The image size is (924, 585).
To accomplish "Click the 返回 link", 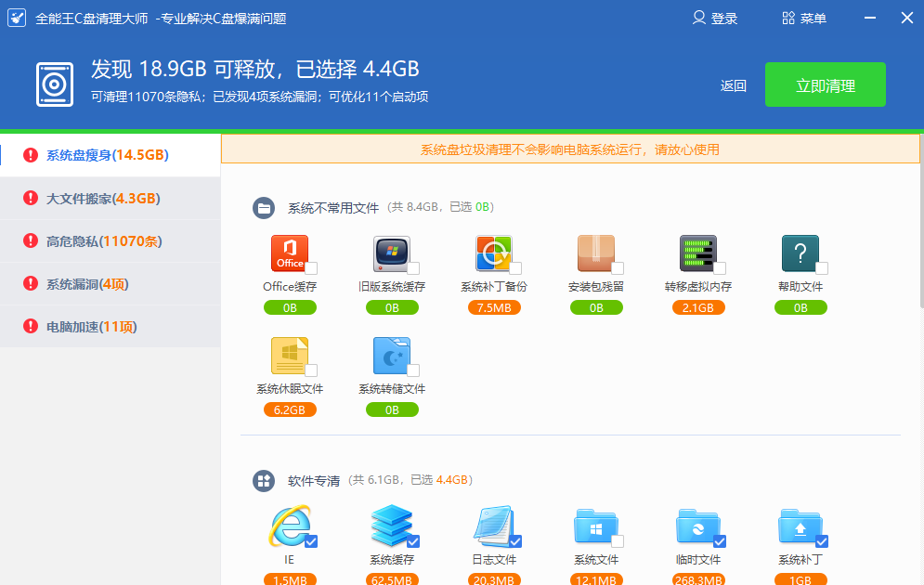I will coord(734,86).
